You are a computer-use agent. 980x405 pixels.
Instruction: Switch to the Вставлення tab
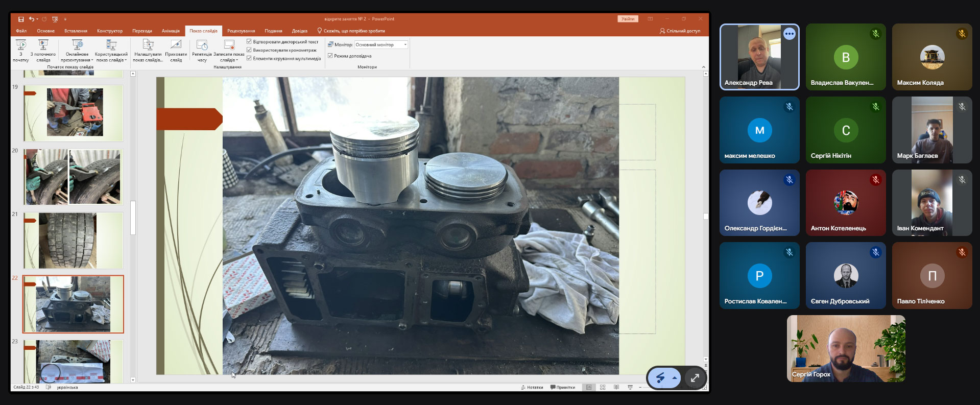pos(76,31)
